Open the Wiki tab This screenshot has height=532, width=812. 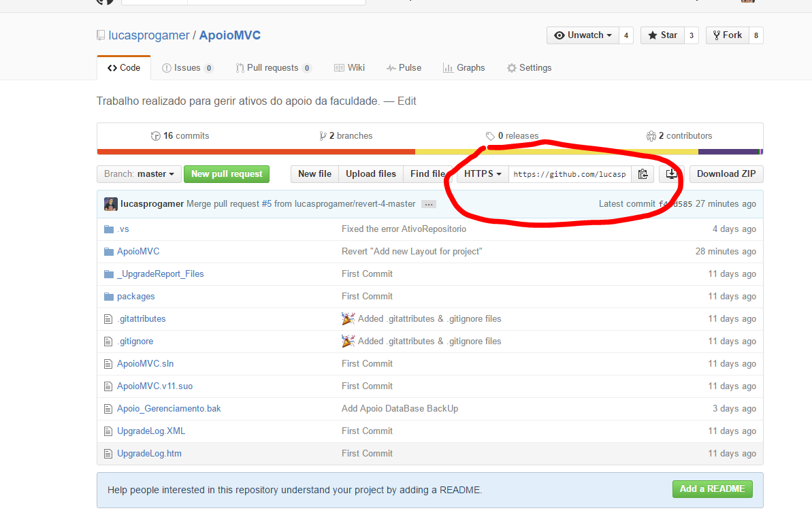350,68
